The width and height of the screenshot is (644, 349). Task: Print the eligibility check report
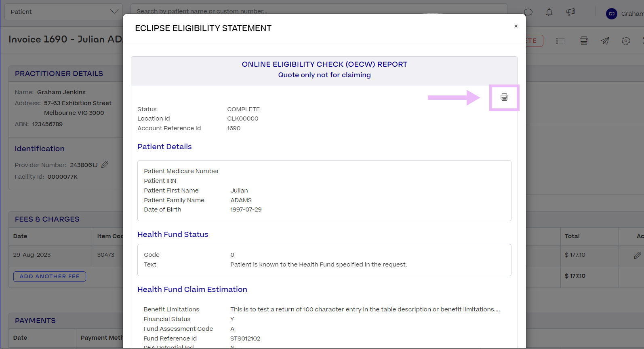click(x=504, y=97)
